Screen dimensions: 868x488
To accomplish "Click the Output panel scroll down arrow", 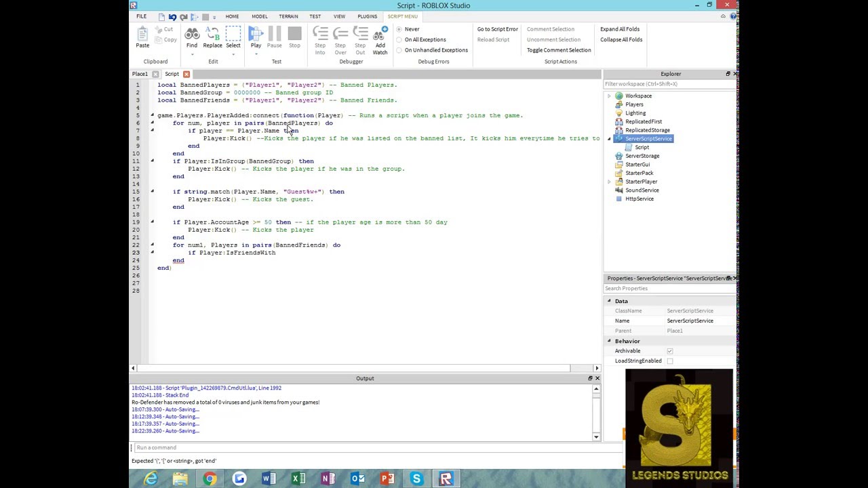I will (x=596, y=436).
